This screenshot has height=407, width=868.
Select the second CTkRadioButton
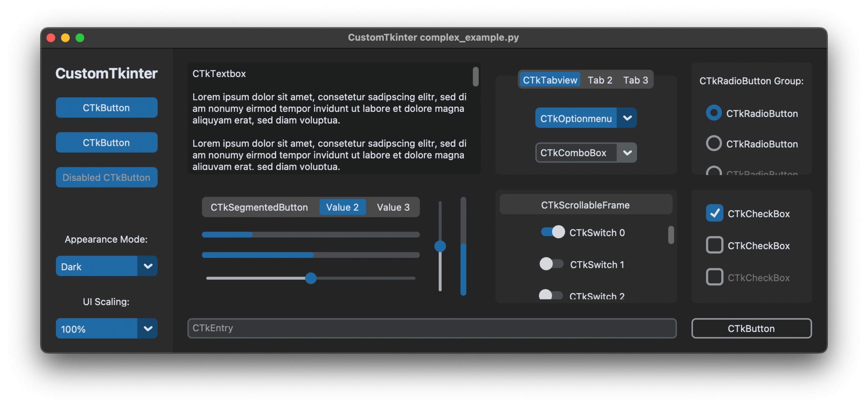pos(714,143)
